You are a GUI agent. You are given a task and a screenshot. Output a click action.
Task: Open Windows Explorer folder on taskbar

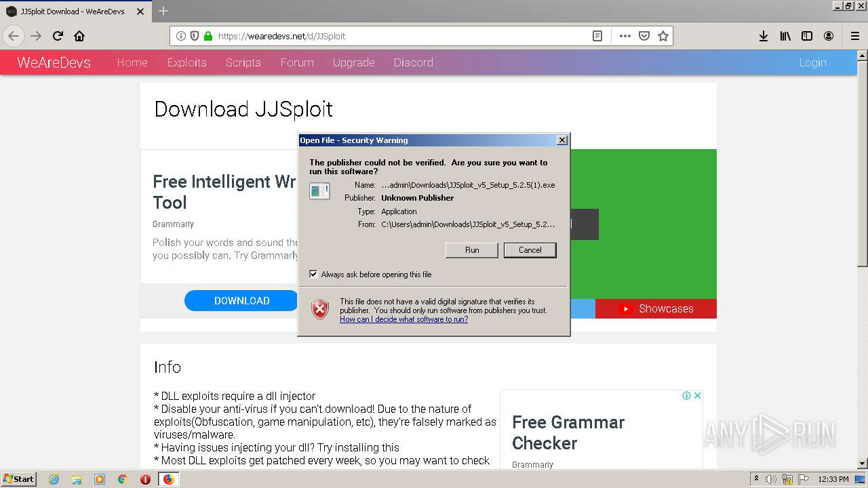coord(77,479)
